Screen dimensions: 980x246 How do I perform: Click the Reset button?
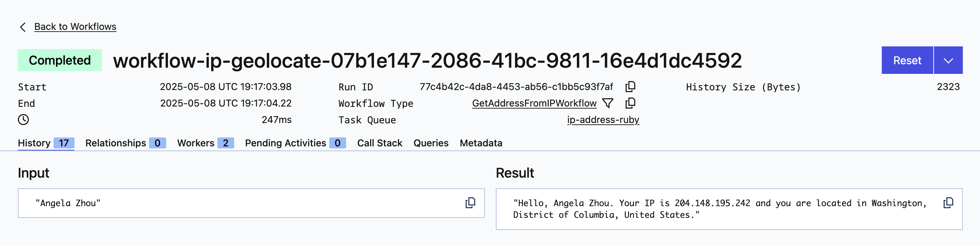[907, 60]
